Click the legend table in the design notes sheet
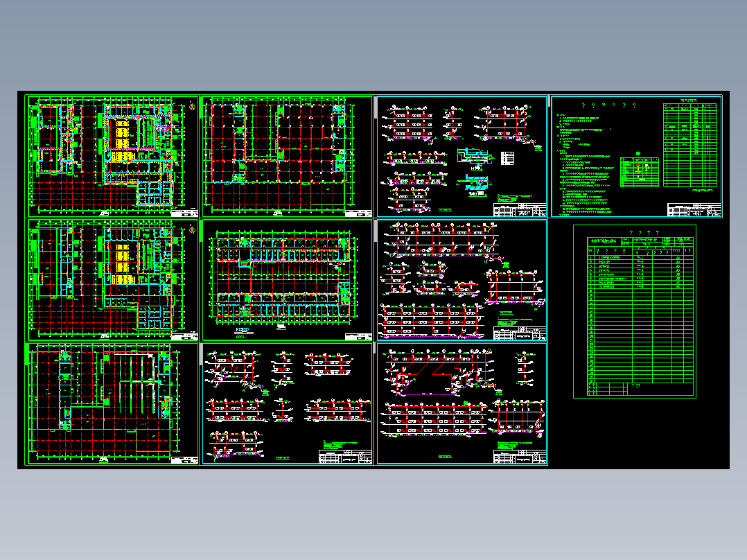Viewport: 747px width, 560px height. click(640, 172)
